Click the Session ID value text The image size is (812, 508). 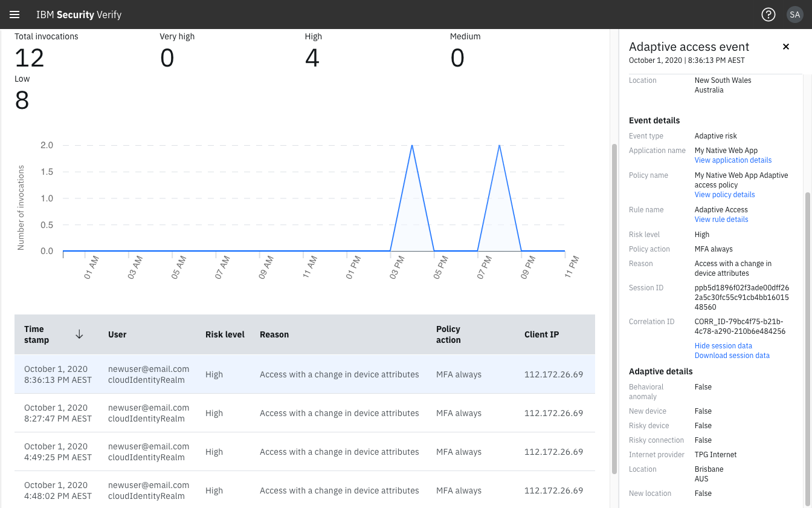pos(741,298)
